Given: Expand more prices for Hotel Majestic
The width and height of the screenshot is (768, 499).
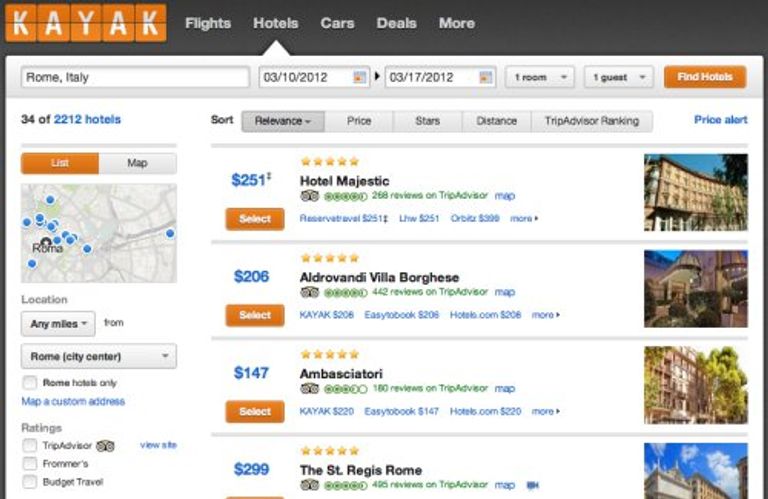Looking at the screenshot, I should (x=524, y=218).
